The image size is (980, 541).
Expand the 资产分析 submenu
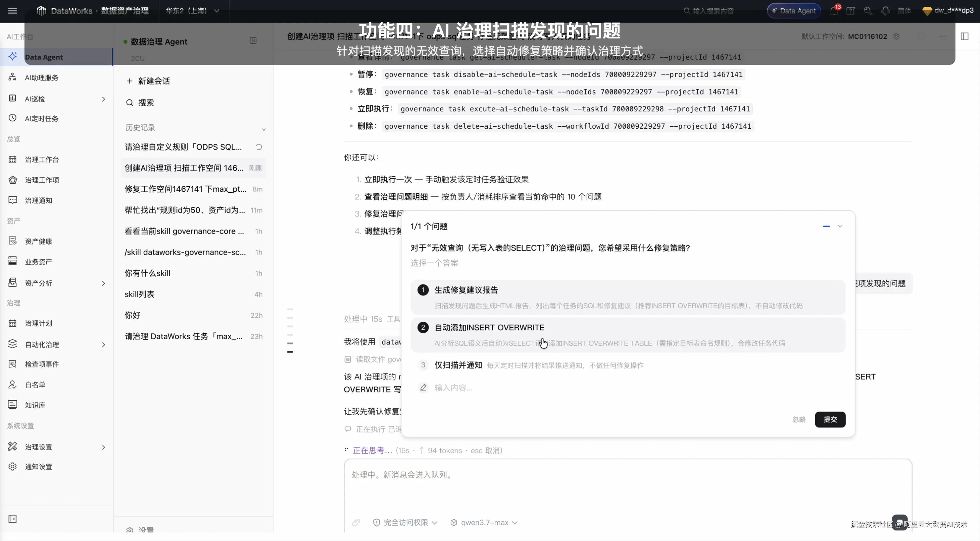[104, 283]
